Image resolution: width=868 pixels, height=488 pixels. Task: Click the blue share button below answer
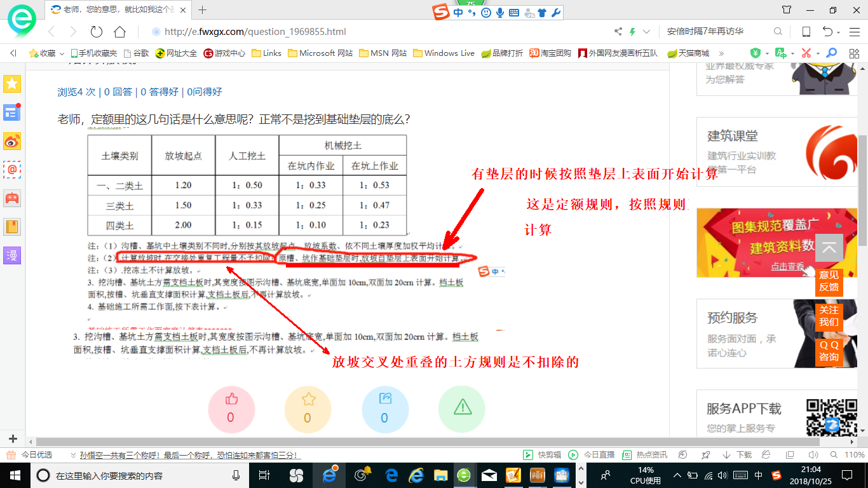point(385,409)
